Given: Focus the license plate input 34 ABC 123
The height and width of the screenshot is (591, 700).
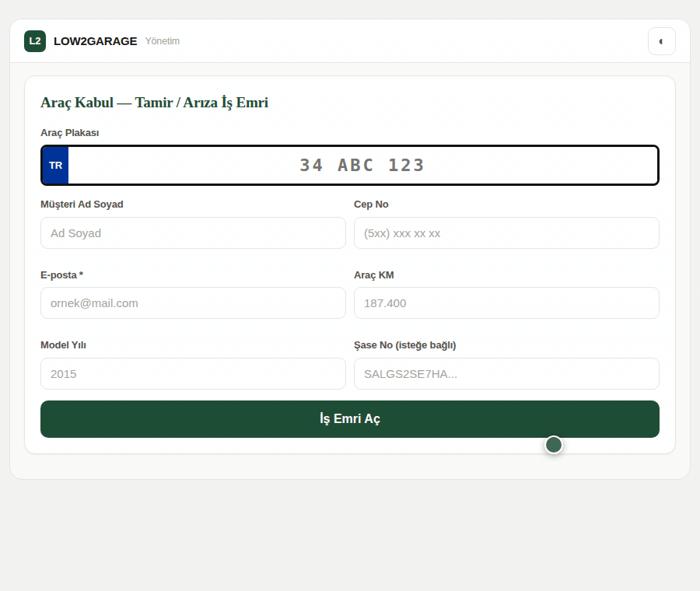Looking at the screenshot, I should tap(362, 165).
